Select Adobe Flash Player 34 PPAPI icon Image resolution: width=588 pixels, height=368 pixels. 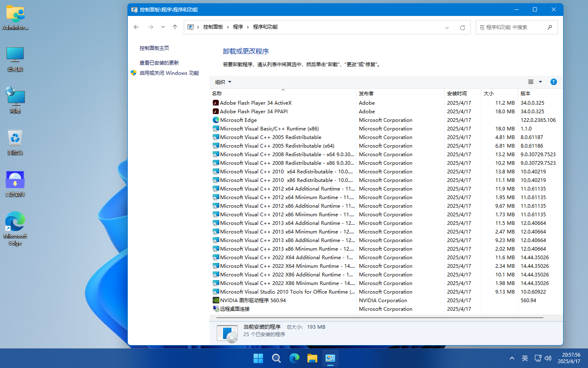coord(216,111)
